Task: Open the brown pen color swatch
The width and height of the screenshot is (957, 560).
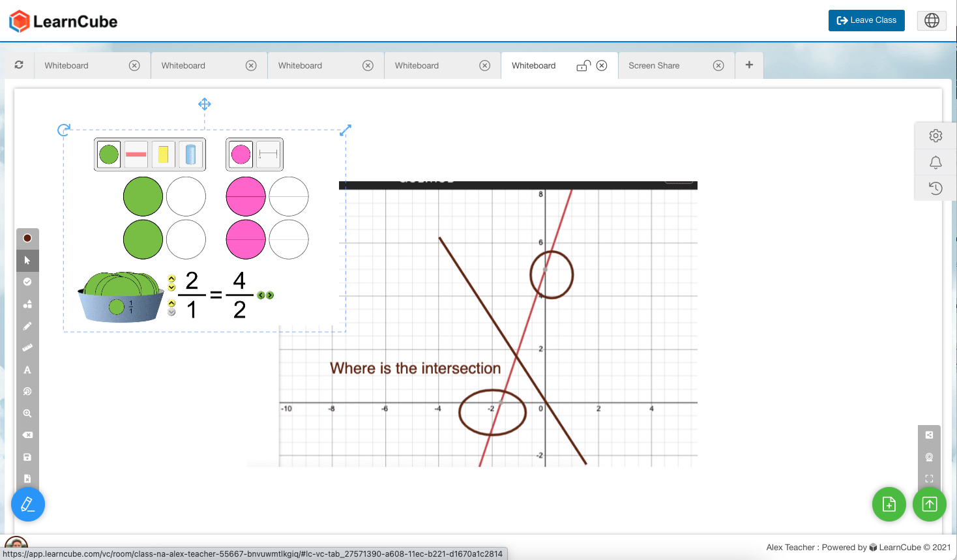Action: [27, 238]
